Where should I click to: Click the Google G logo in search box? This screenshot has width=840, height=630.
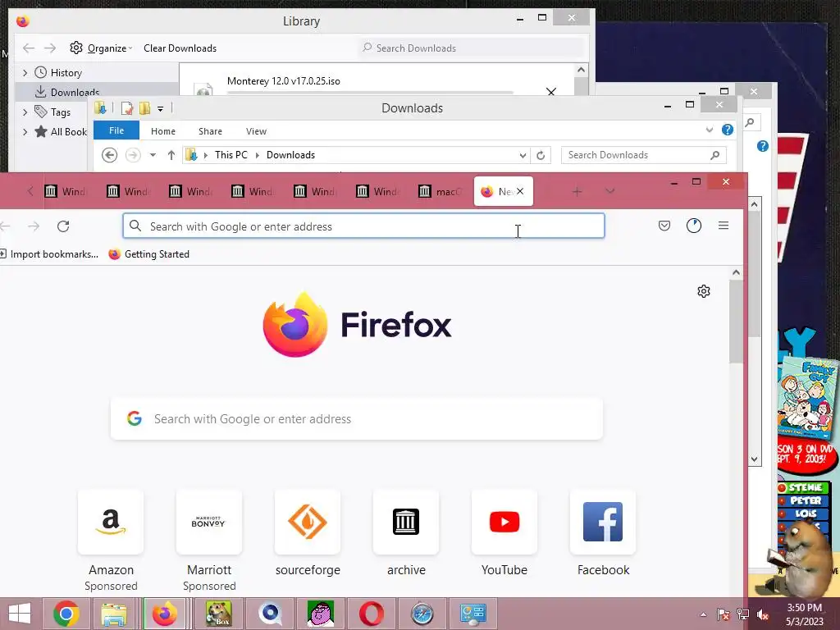coord(135,418)
